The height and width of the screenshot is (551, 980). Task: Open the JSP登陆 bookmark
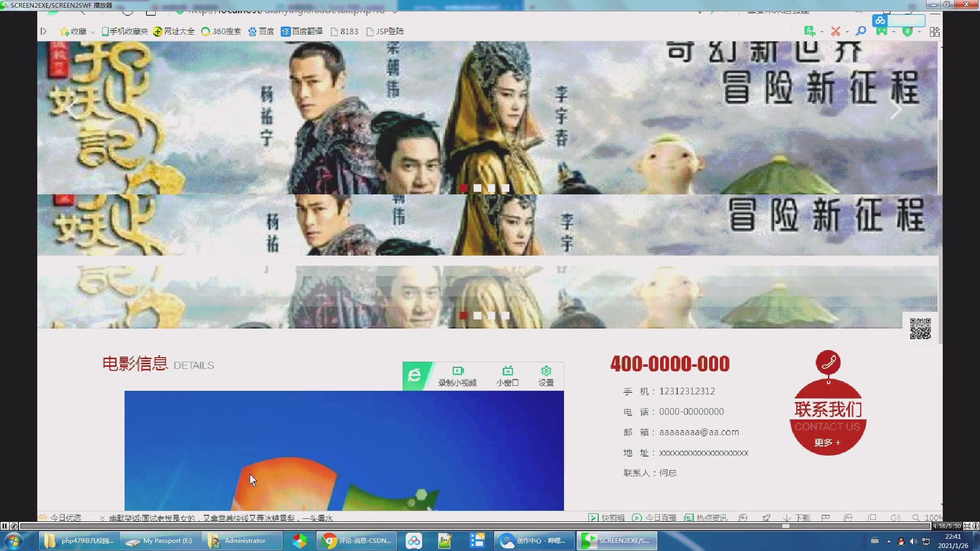click(x=385, y=32)
